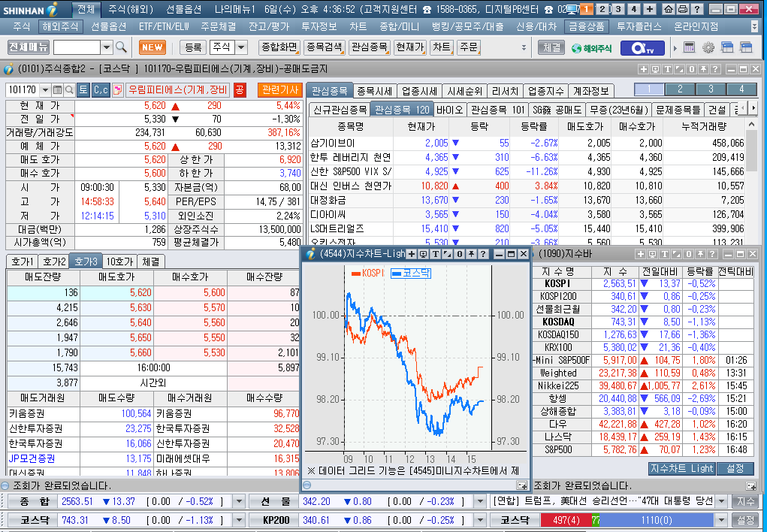Open the calculator icon in the toolbar

click(x=689, y=47)
